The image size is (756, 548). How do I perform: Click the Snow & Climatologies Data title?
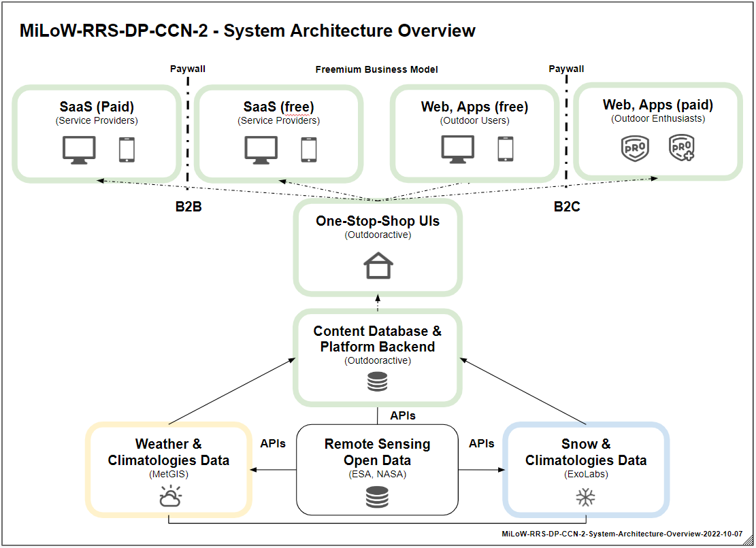tap(587, 451)
